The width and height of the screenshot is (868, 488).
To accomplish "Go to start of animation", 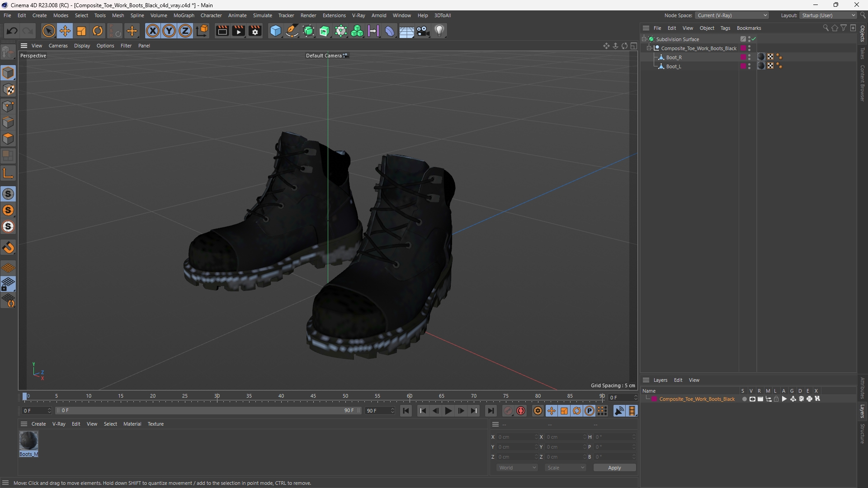I will [x=406, y=411].
